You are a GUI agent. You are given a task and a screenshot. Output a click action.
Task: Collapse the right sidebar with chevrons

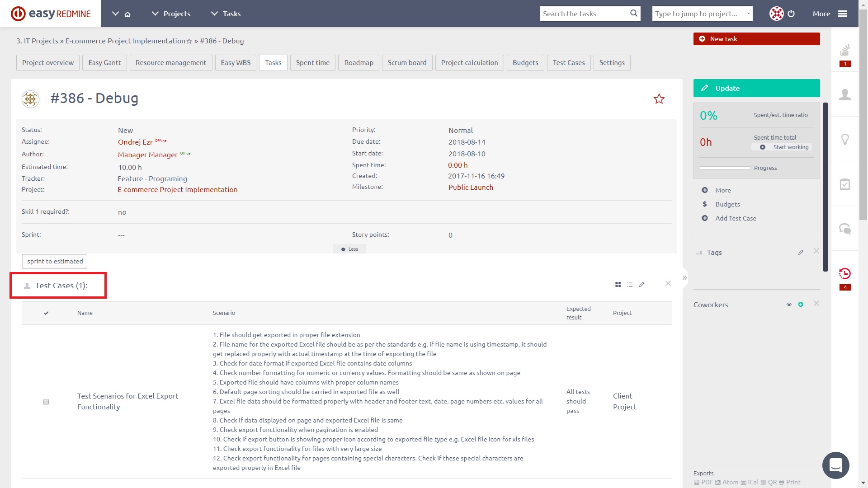(x=685, y=277)
